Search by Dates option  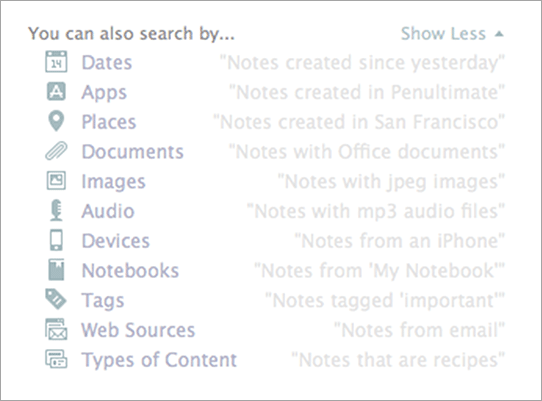[107, 63]
